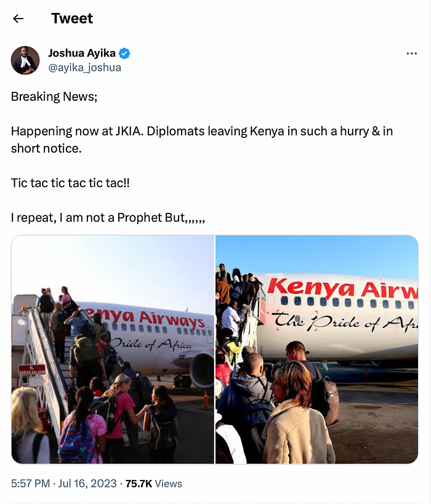
Task: Go back using the left arrow icon
Action: click(x=18, y=18)
